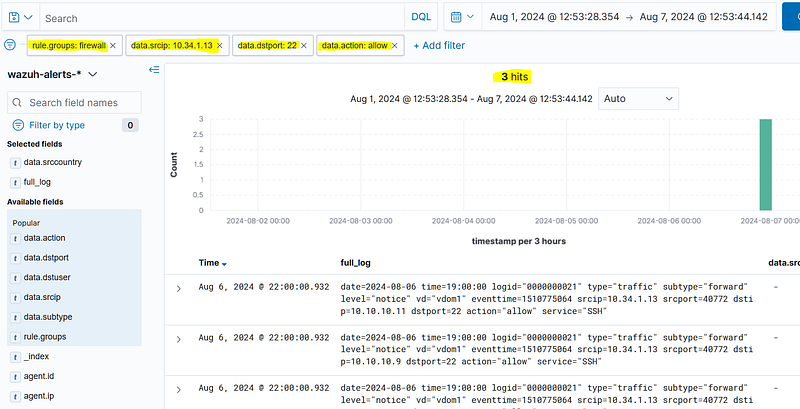Select rule.groups in Popular fields
The height and width of the screenshot is (409, 800).
click(x=45, y=337)
